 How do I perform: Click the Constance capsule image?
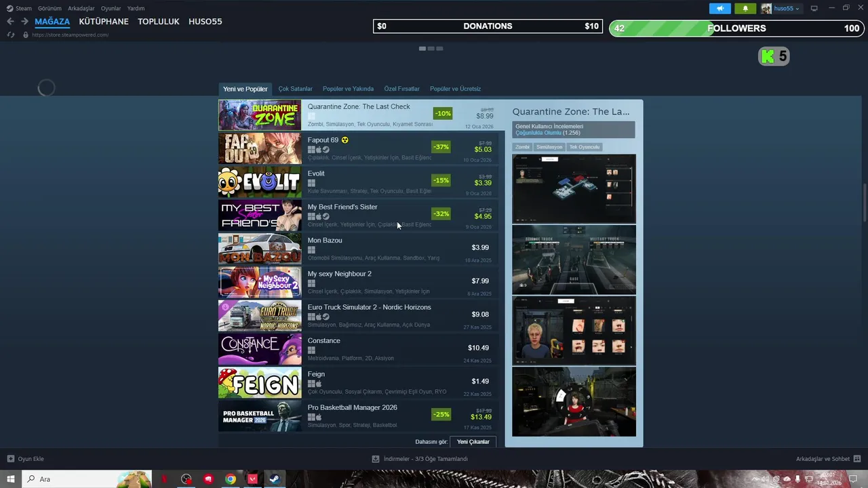[x=260, y=349]
